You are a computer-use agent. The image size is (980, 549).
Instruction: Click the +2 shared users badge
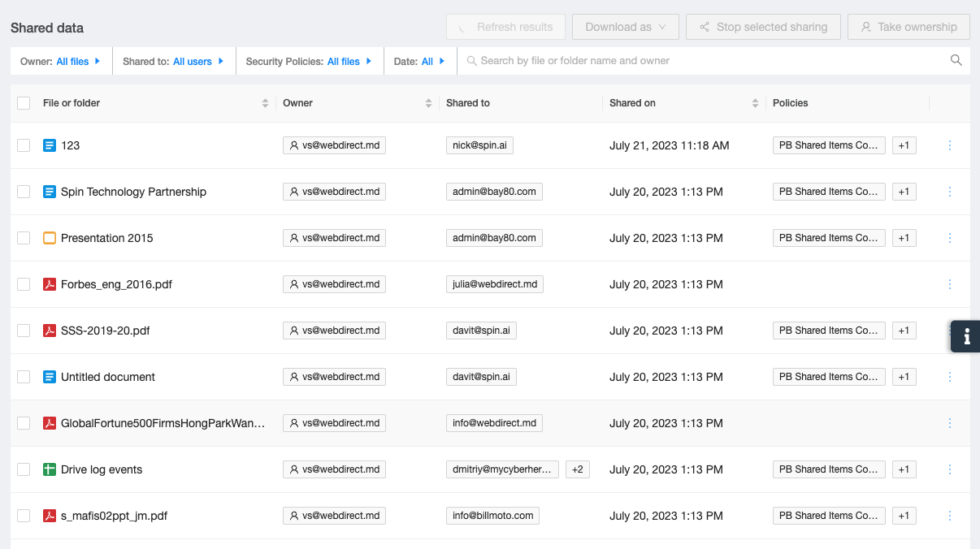(578, 469)
